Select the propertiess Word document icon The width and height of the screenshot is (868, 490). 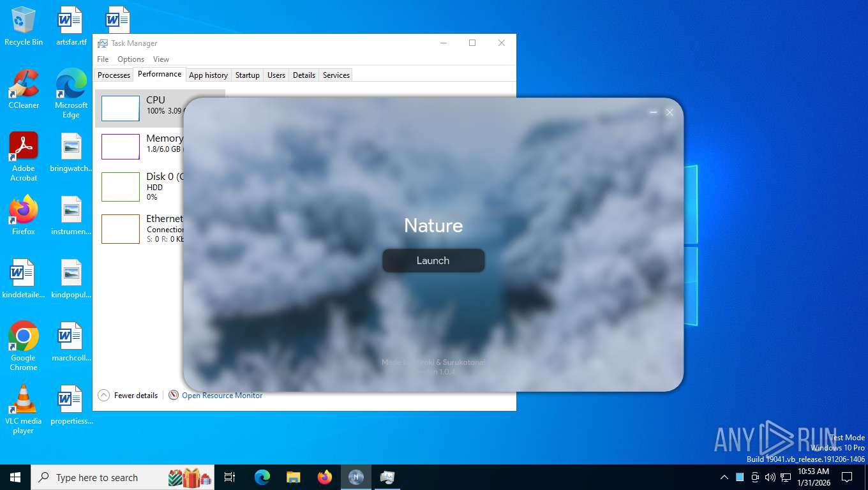71,405
